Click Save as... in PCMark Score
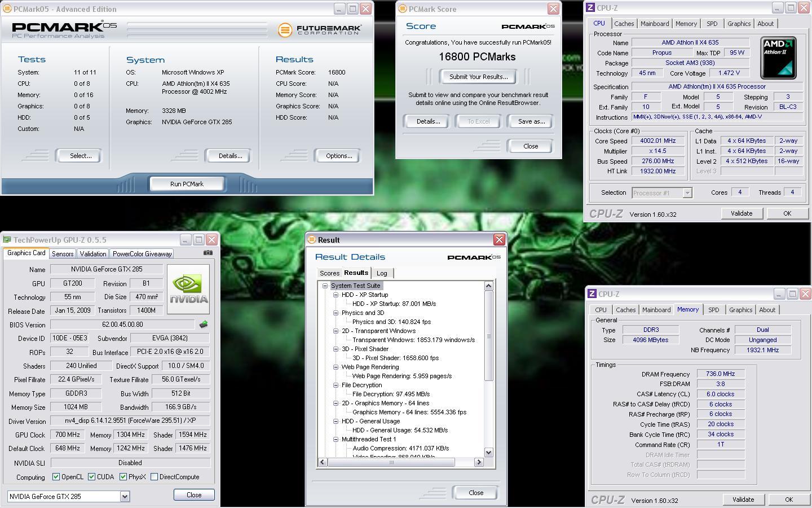The height and width of the screenshot is (508, 812). click(x=531, y=121)
